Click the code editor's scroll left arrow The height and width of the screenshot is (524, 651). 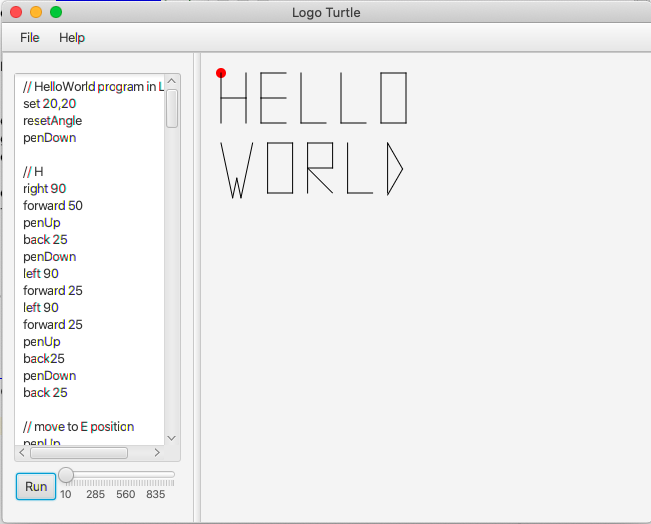pyautogui.click(x=24, y=452)
